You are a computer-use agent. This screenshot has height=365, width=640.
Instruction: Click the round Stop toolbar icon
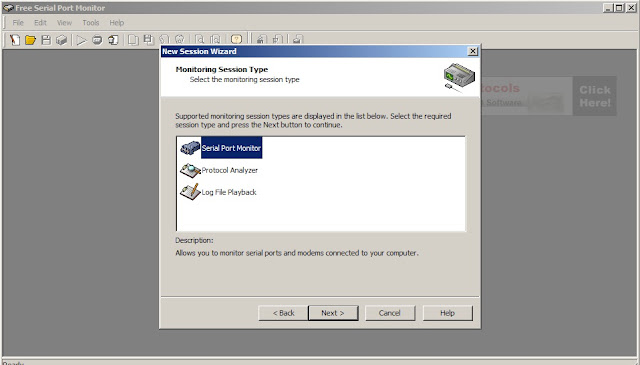tap(97, 40)
